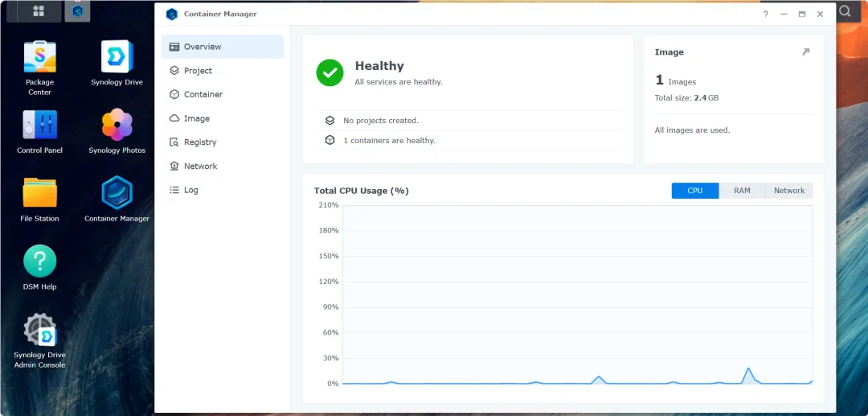Click the green Healthy checkmark icon

330,72
